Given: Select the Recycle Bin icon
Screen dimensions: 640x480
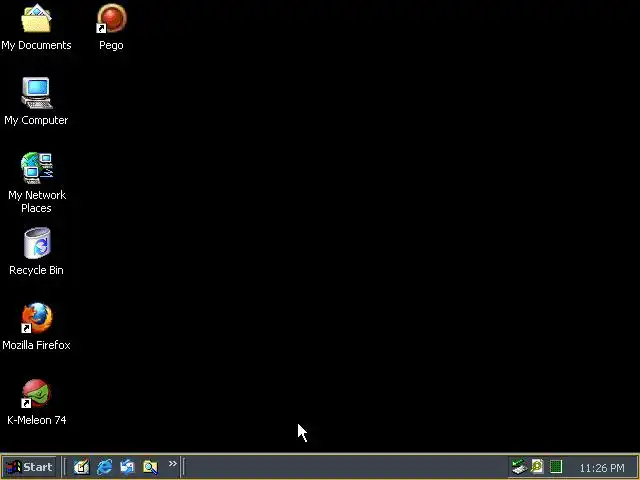Looking at the screenshot, I should click(x=37, y=243).
